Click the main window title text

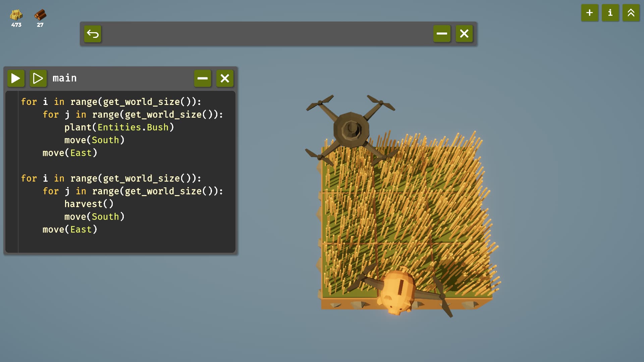coord(65,78)
